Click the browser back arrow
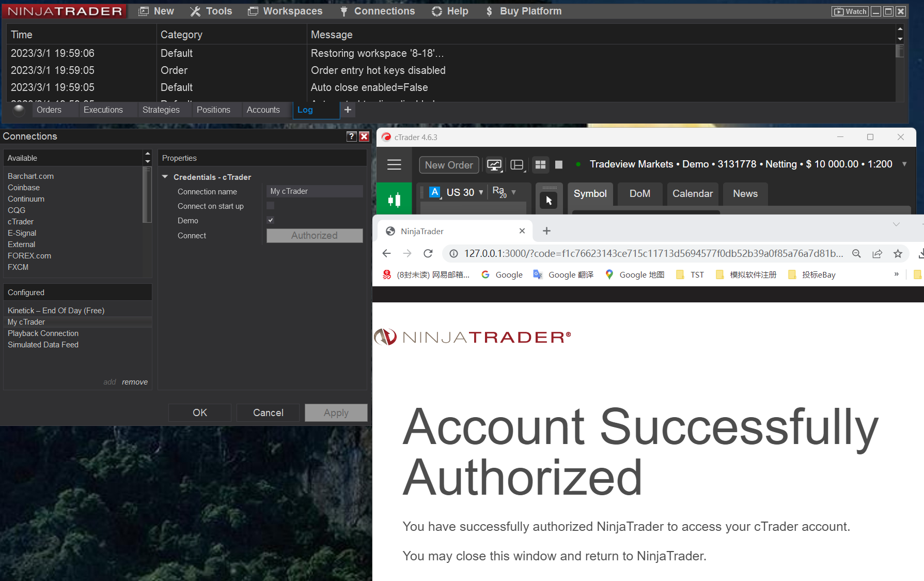Screen dimensions: 924x581 [x=386, y=253]
